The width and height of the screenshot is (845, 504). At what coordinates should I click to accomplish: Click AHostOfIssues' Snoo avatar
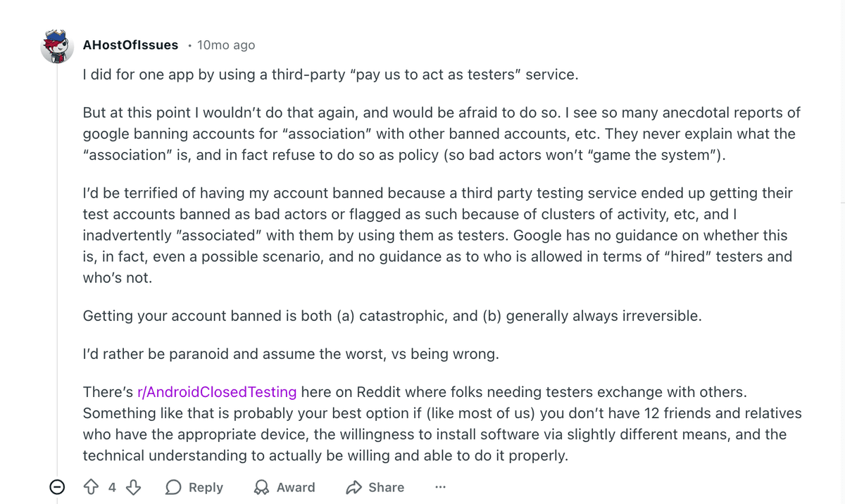(x=56, y=45)
